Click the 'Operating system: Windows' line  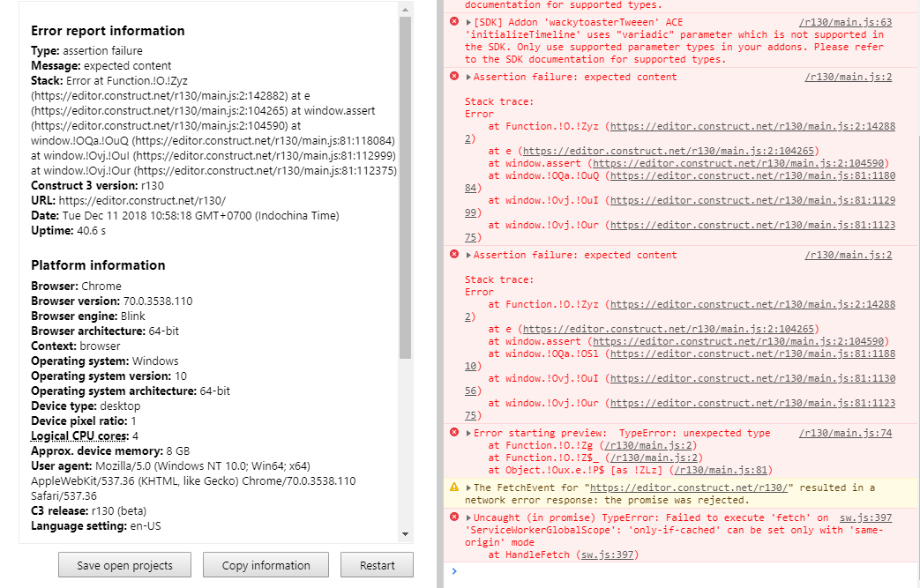click(x=105, y=361)
